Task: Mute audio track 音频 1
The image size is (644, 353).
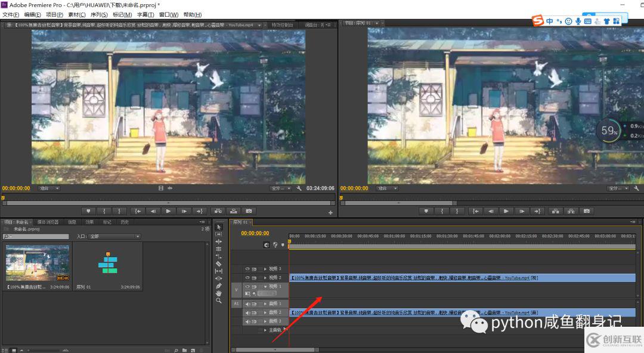Action: 247,304
